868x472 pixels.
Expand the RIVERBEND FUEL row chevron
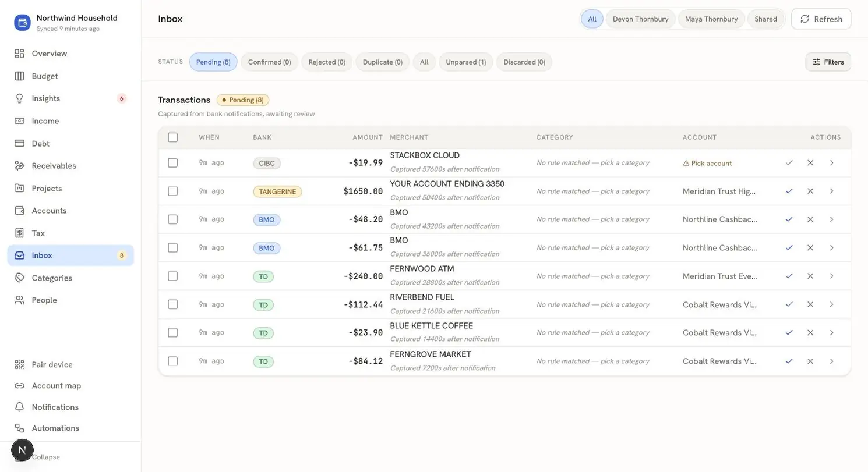coord(831,304)
